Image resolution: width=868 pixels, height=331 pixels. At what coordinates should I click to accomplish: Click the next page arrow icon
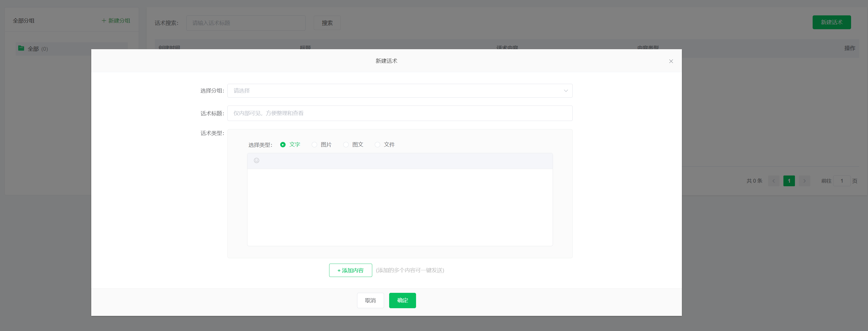(804, 181)
